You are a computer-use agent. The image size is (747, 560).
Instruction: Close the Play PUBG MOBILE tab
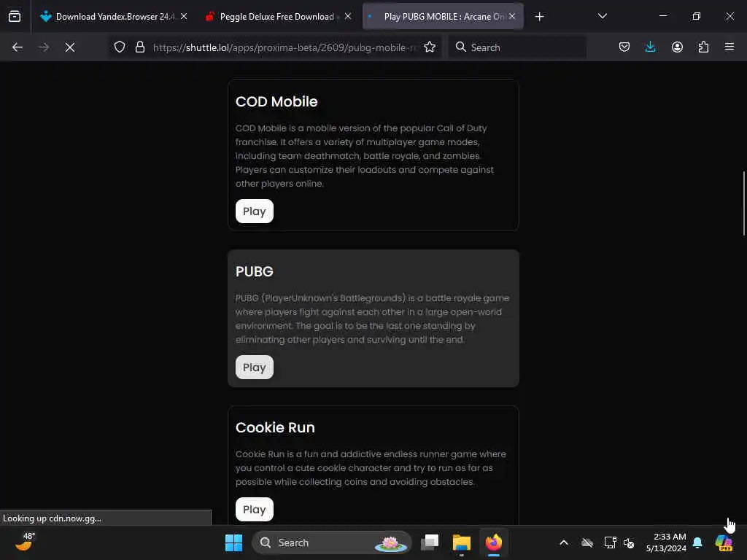pyautogui.click(x=512, y=16)
